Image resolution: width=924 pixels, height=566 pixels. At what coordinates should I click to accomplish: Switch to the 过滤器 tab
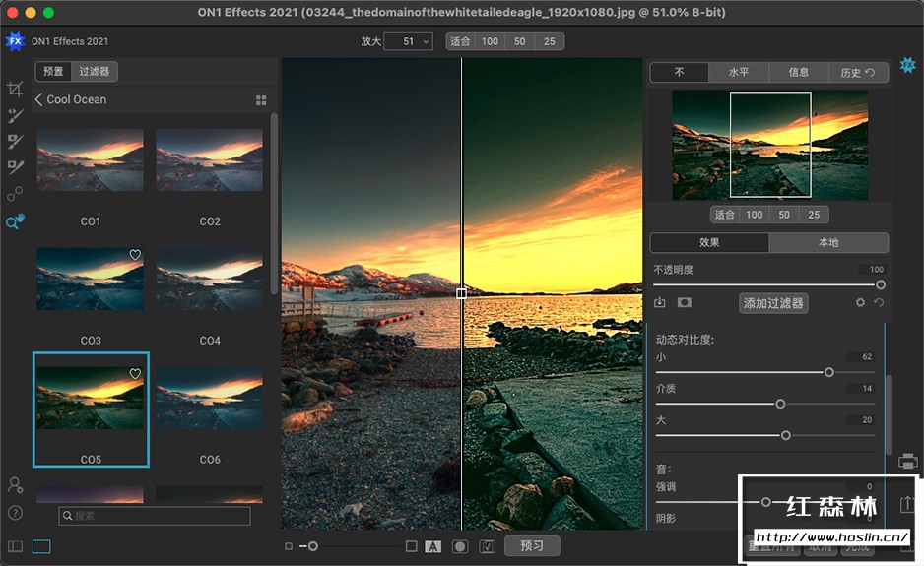pos(95,72)
